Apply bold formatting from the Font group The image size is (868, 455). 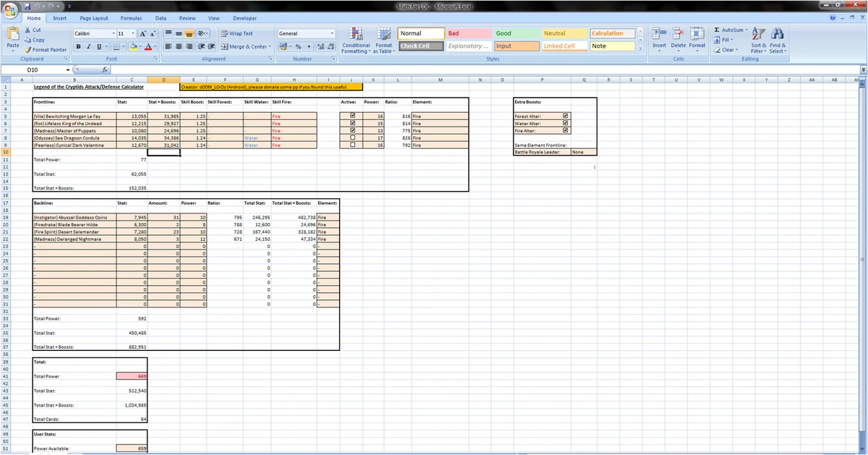click(78, 46)
